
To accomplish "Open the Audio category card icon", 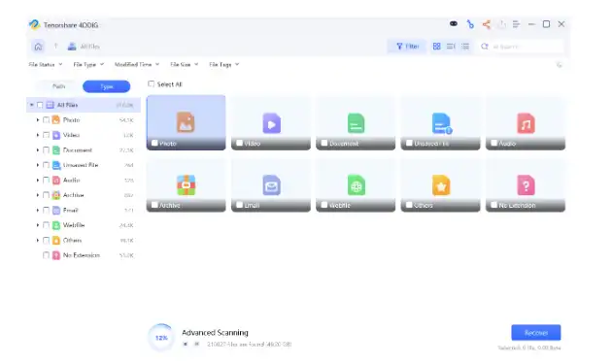I will coord(526,123).
